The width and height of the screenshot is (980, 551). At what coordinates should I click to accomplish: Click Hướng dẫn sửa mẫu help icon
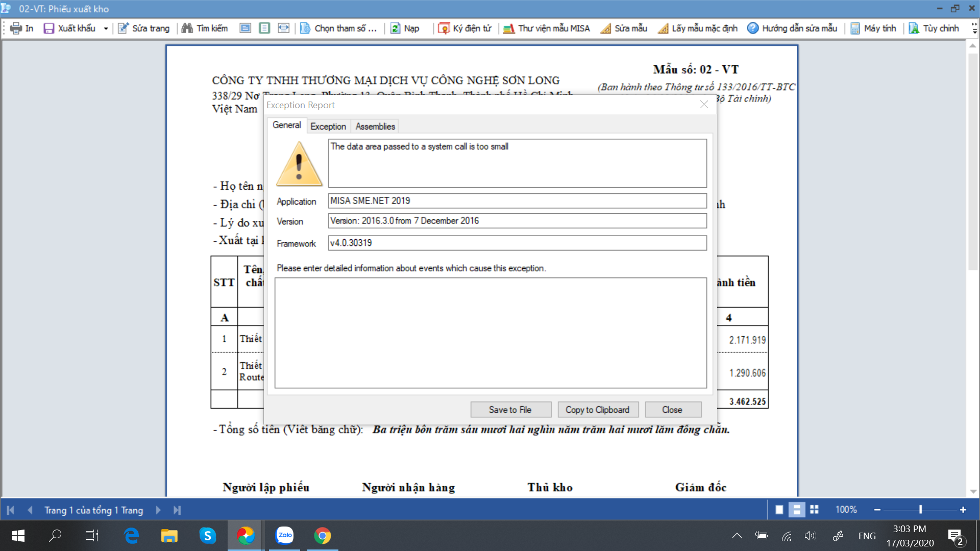point(753,29)
